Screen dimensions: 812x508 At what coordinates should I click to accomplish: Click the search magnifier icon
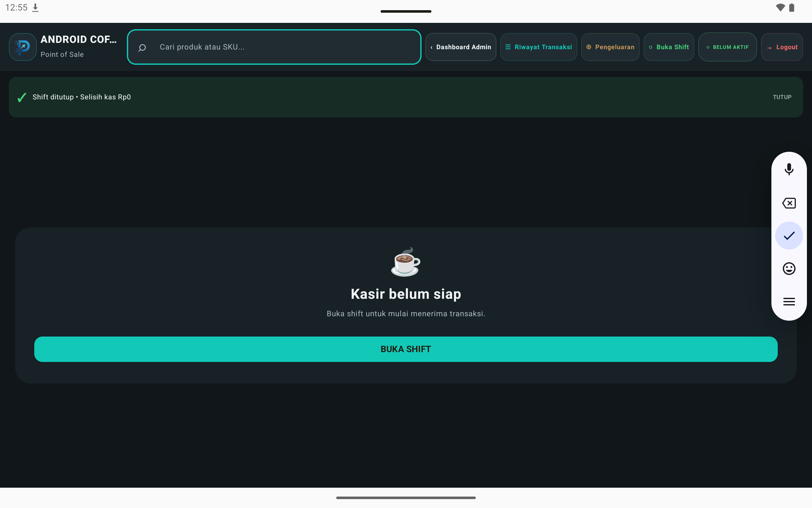pos(142,48)
